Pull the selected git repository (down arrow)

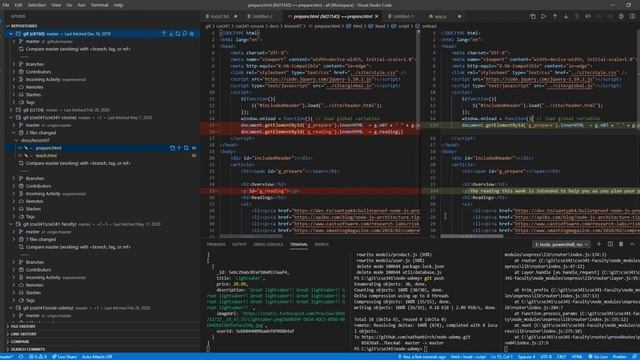click(x=171, y=34)
